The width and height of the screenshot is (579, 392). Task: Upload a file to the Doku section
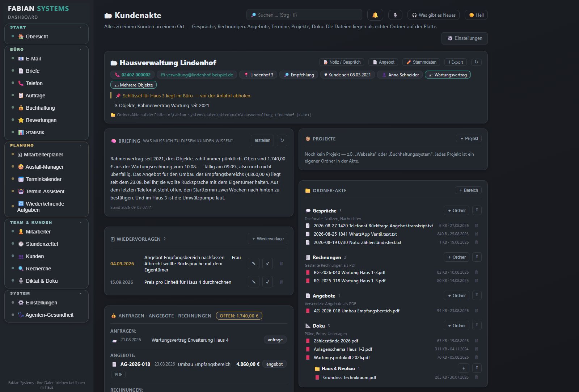click(477, 325)
